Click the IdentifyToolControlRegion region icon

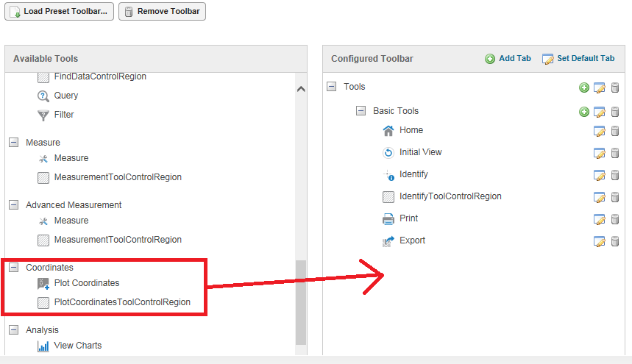tap(388, 196)
